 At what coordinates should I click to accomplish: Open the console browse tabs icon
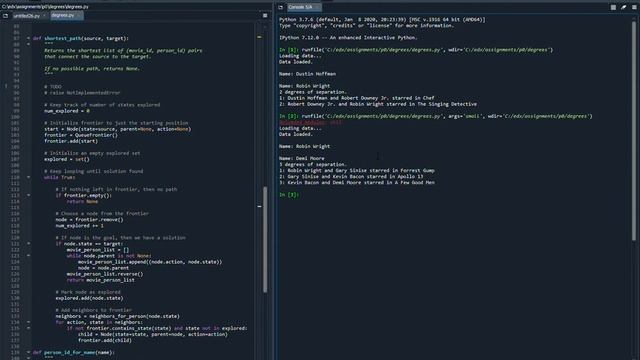click(280, 7)
